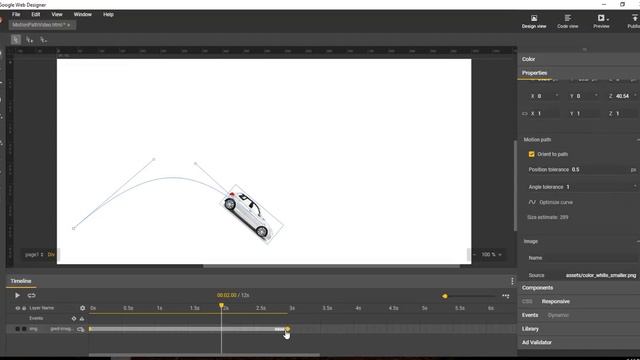Open the Dynamic panel tab
The width and height of the screenshot is (640, 360).
point(558,315)
